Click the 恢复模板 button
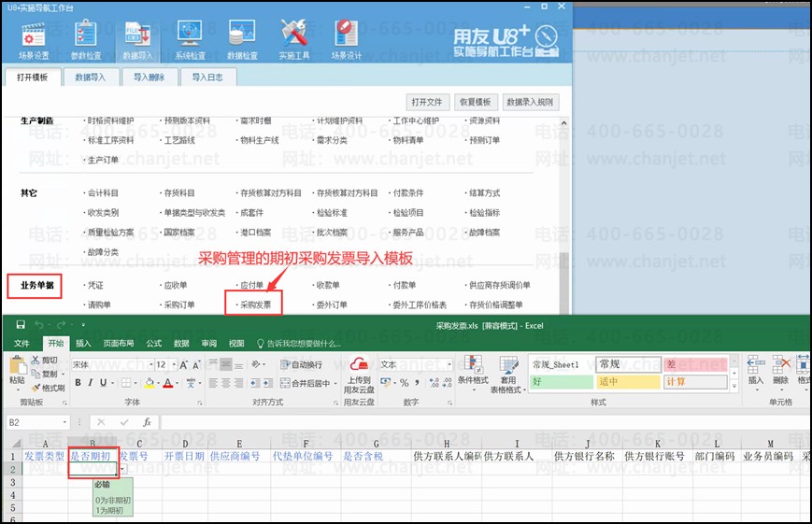Viewport: 812px width, 524px height. click(x=475, y=102)
